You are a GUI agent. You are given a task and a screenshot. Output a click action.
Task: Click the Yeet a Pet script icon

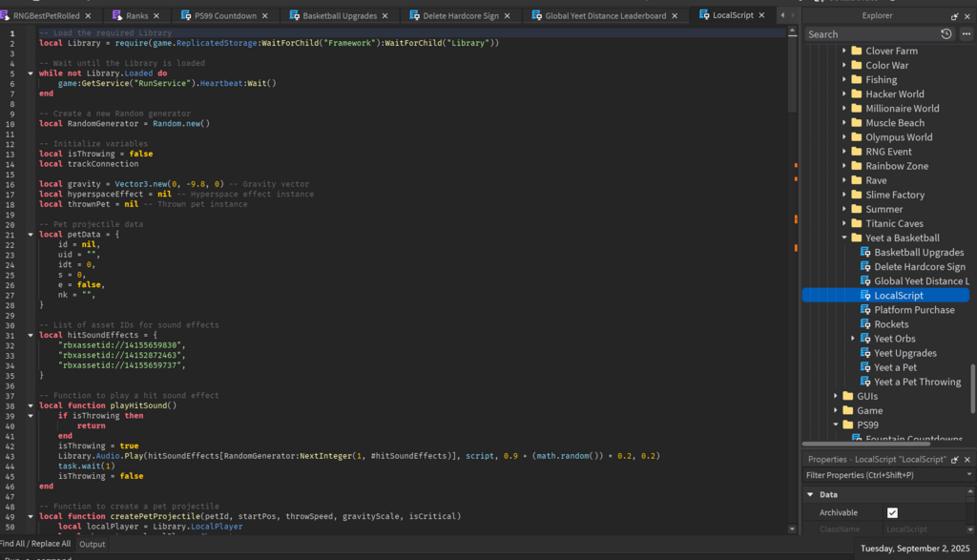865,367
